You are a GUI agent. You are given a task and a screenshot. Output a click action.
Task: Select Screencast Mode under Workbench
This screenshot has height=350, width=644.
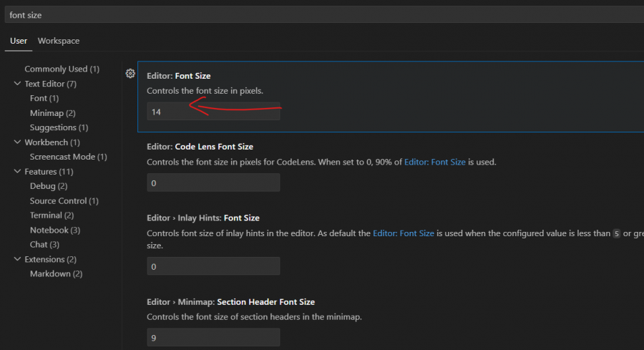pos(68,157)
